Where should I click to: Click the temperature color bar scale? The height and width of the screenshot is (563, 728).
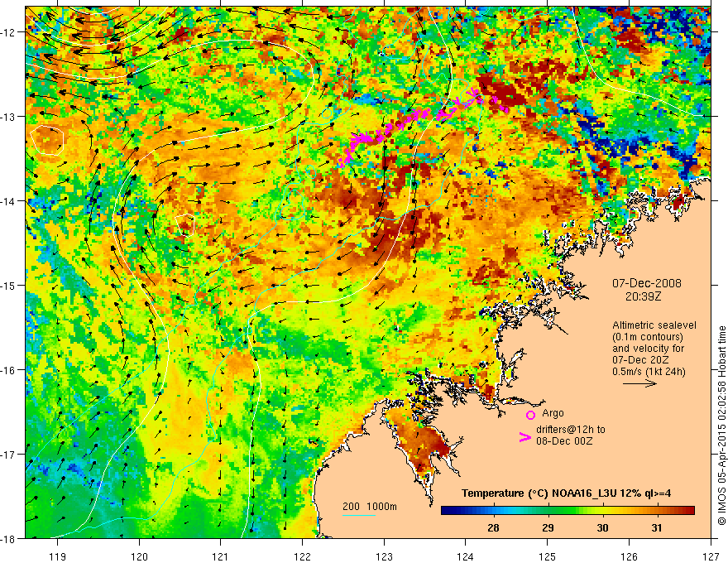568,511
